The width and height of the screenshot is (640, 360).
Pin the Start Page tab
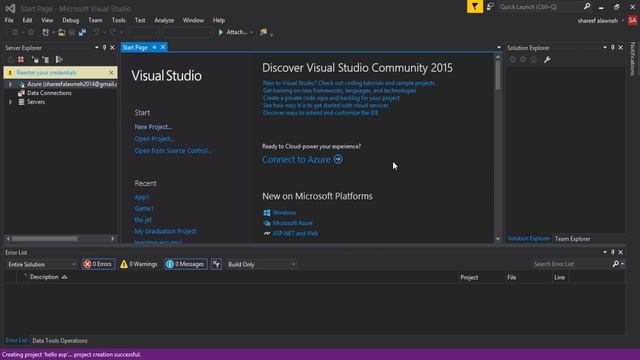coord(154,47)
